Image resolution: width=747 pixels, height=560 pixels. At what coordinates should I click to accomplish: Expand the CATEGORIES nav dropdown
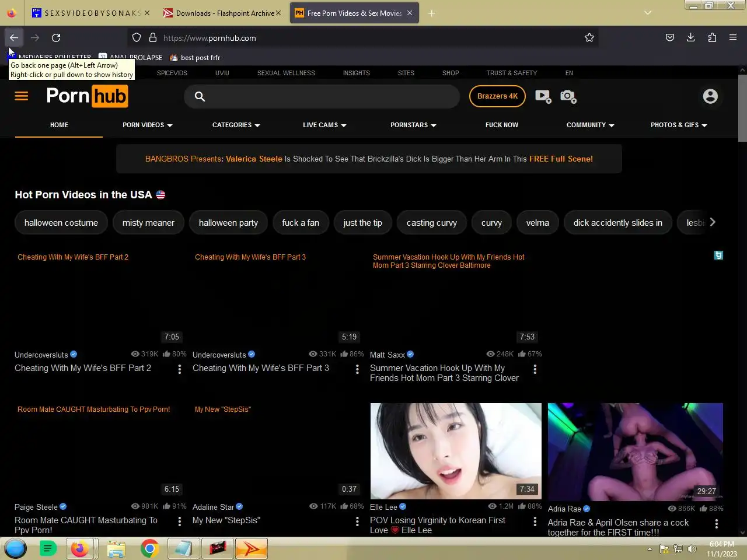236,125
